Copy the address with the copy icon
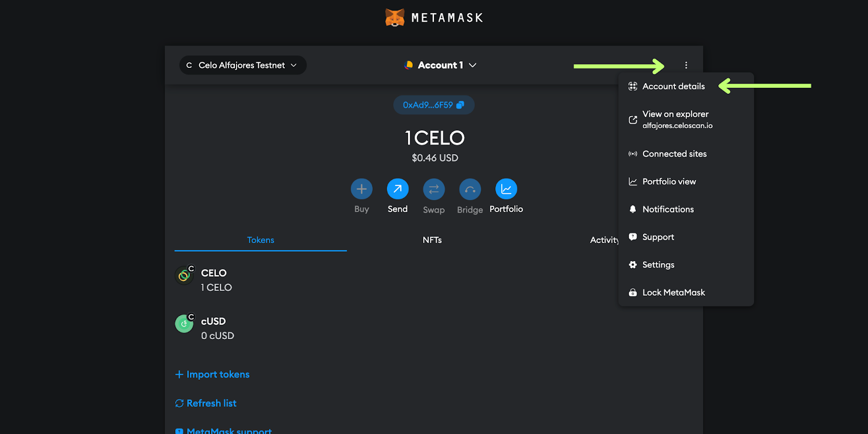868x434 pixels. pos(460,105)
